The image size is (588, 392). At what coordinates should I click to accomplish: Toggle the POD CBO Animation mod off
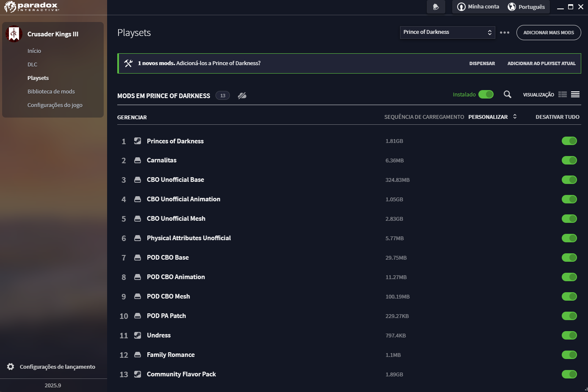[569, 277]
